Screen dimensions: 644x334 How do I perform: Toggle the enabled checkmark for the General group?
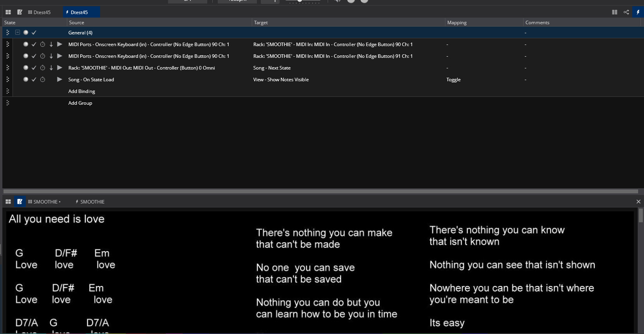[34, 32]
